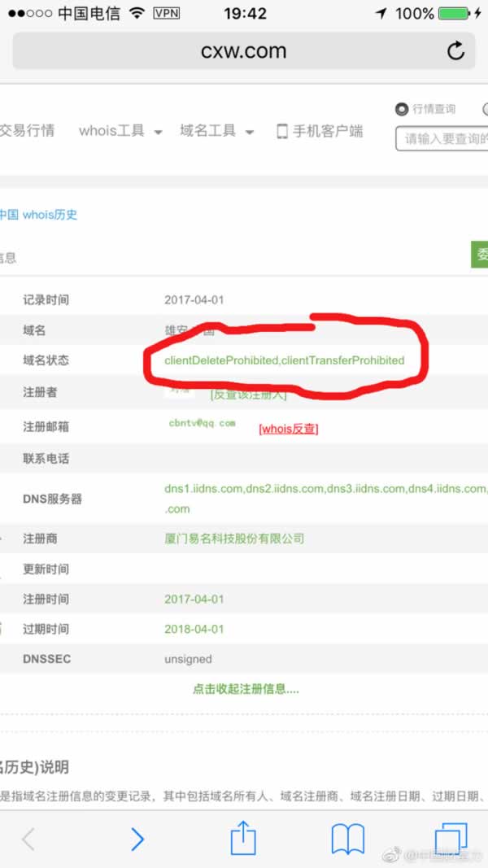
Task: Click the 反查该注册人 link
Action: click(x=248, y=395)
